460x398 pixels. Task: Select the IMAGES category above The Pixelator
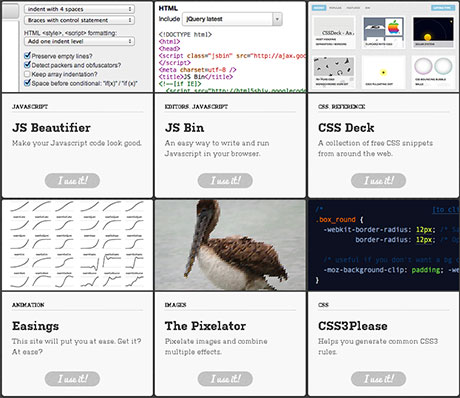click(176, 305)
